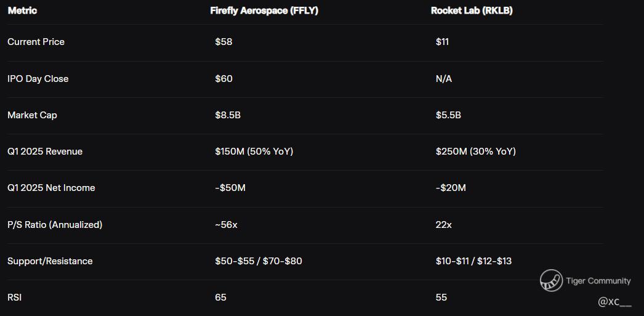This screenshot has height=316, width=644.
Task: Select the Market Cap row label
Action: click(32, 115)
